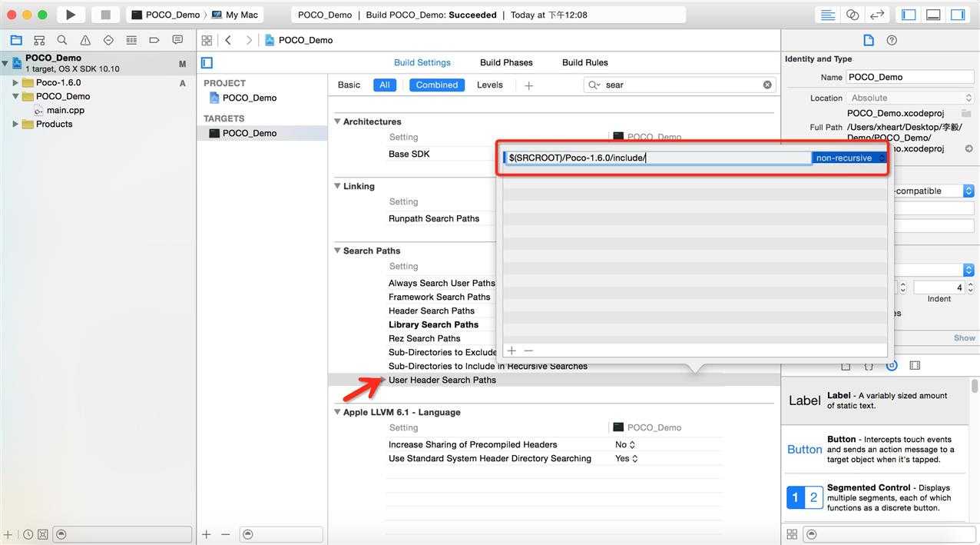980x545 pixels.
Task: Select Levels settings view
Action: tap(490, 85)
